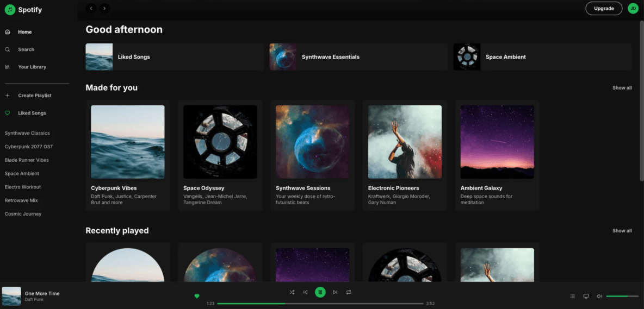Click the 1:23 elapsed time label

click(x=210, y=304)
